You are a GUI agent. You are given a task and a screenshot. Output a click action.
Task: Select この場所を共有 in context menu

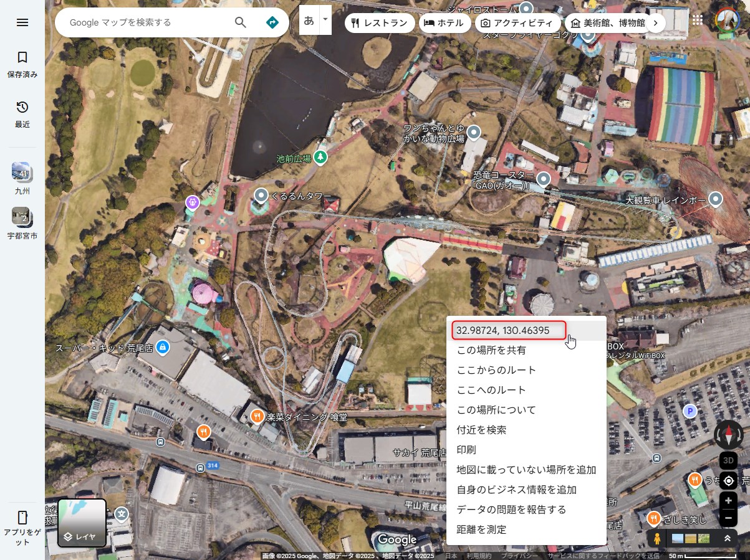click(491, 350)
